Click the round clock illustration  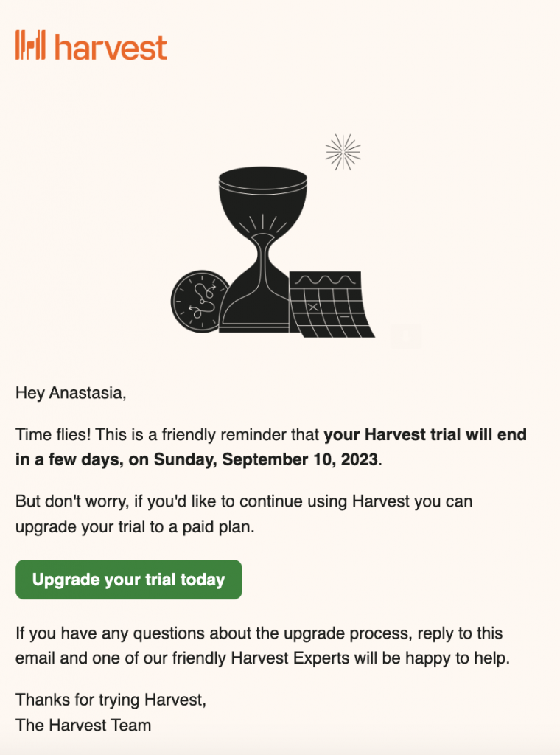[200, 302]
